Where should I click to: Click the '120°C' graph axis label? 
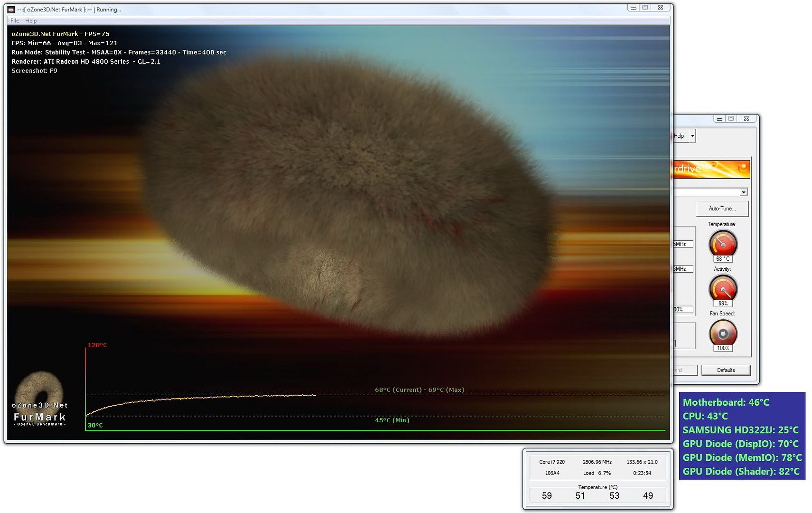(97, 345)
